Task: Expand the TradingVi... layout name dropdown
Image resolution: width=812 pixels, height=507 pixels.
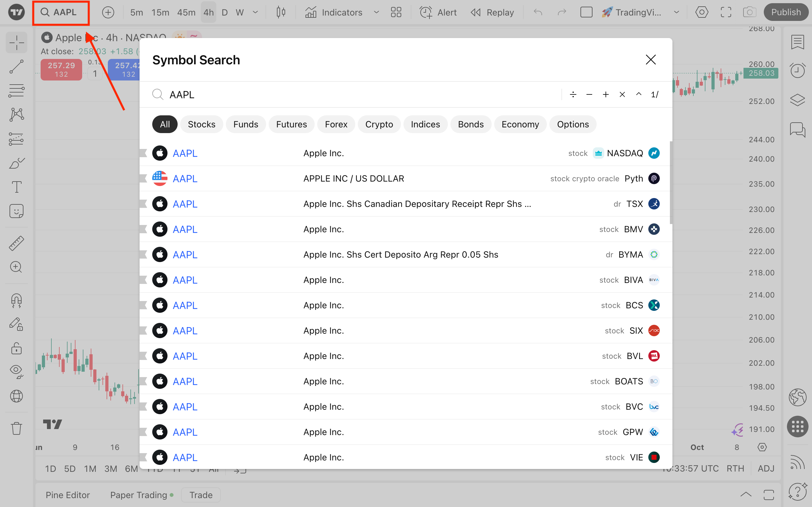Action: (677, 12)
